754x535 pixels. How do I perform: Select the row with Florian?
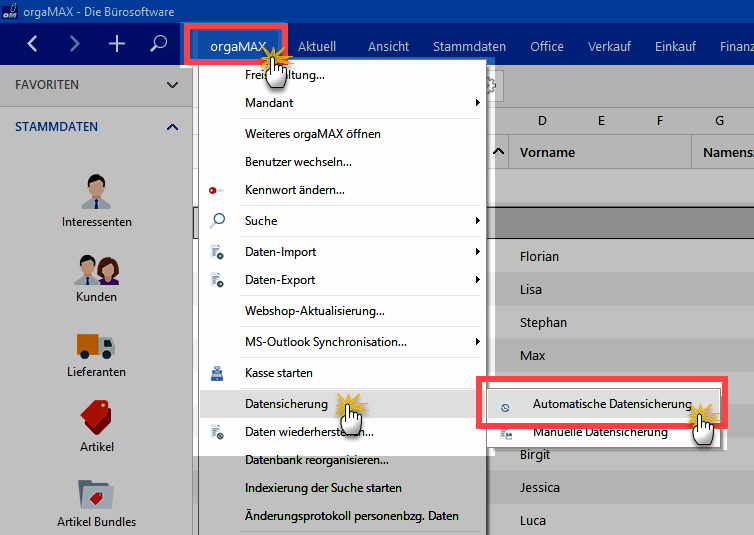(620, 256)
